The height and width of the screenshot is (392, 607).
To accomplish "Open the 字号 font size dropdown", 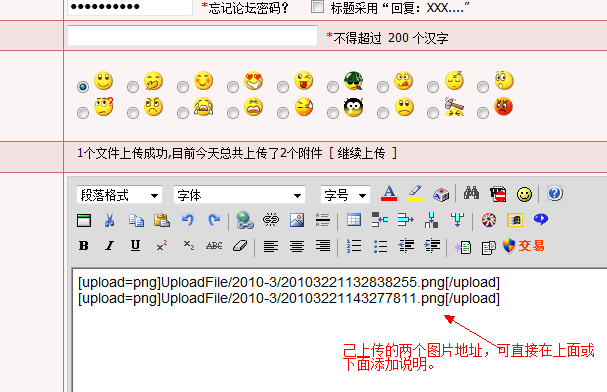I will click(x=345, y=195).
